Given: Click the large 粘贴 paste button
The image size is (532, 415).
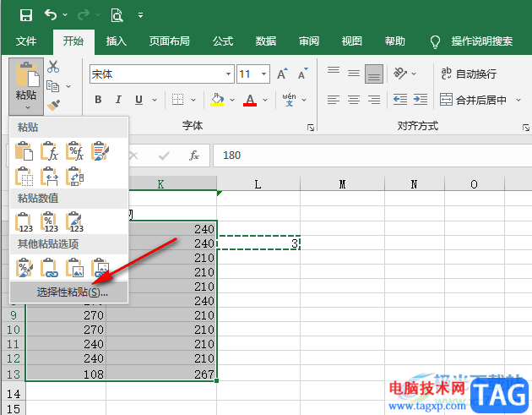Looking at the screenshot, I should click(x=26, y=86).
